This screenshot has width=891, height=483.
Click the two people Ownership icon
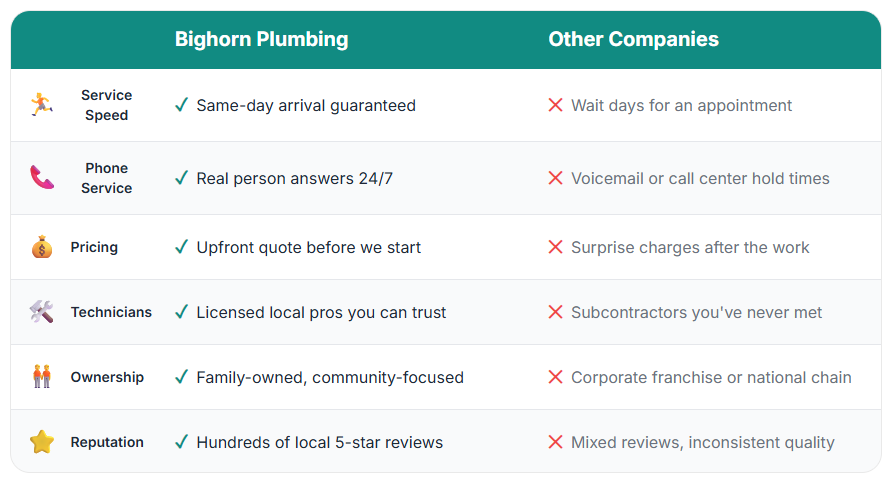click(x=41, y=377)
